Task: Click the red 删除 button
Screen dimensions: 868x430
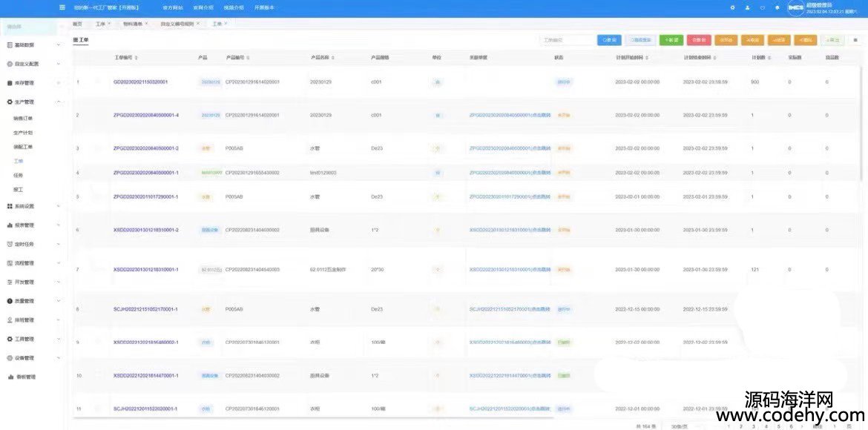Action: [699, 40]
